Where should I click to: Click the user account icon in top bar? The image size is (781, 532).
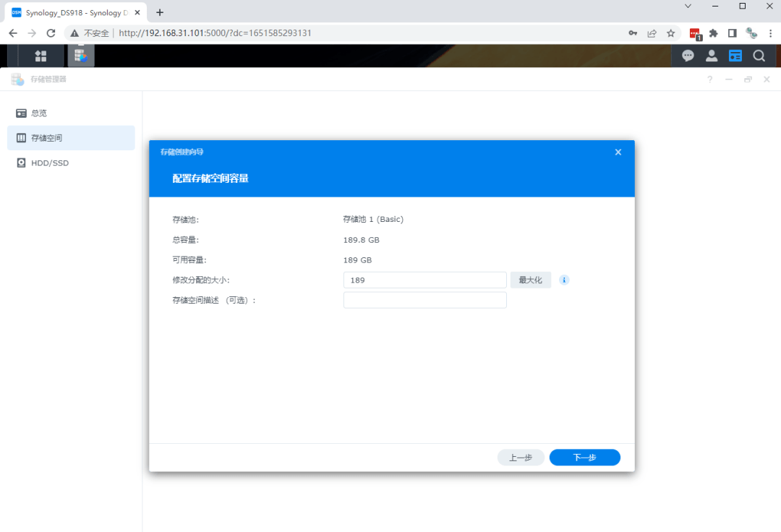click(711, 55)
